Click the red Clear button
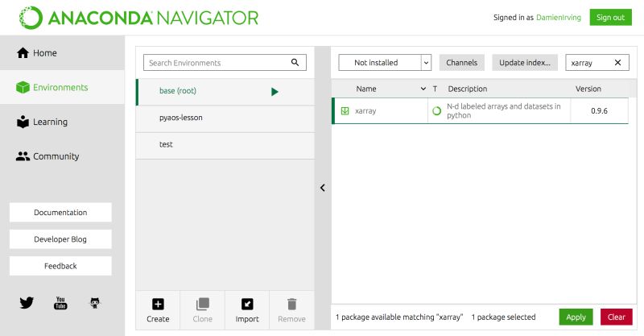Viewport: 644px width, 336px height. pyautogui.click(x=616, y=317)
